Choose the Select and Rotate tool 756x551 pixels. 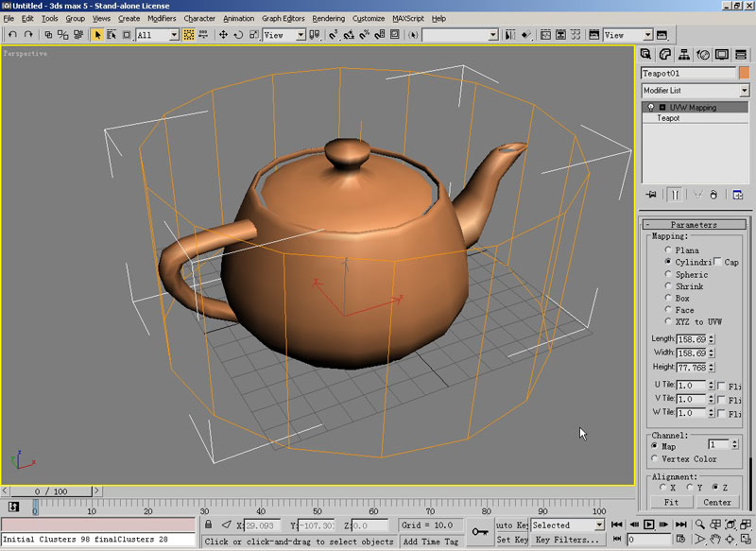click(x=238, y=35)
